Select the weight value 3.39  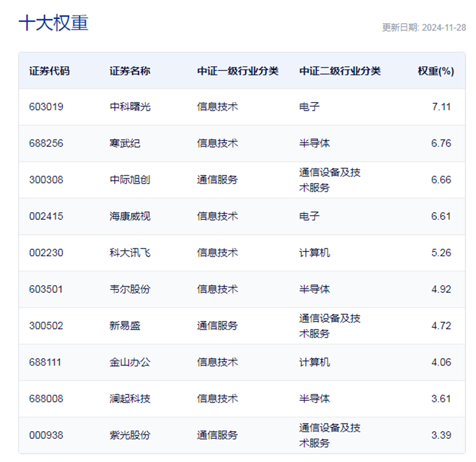(441, 435)
